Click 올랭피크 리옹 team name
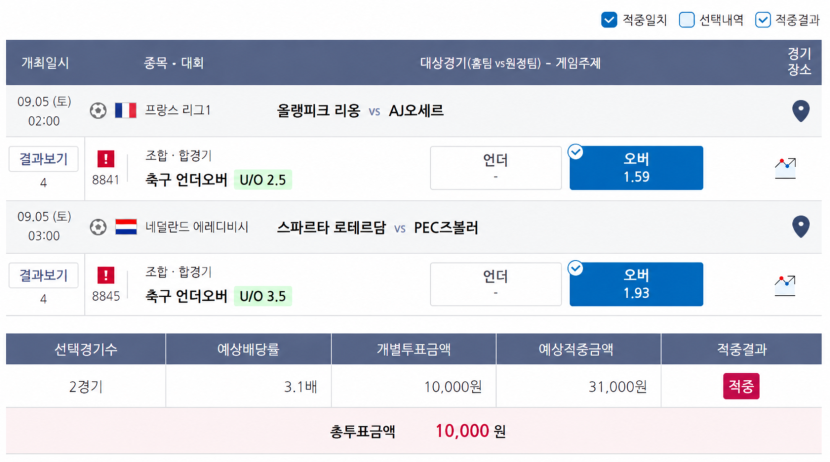 [x=318, y=111]
